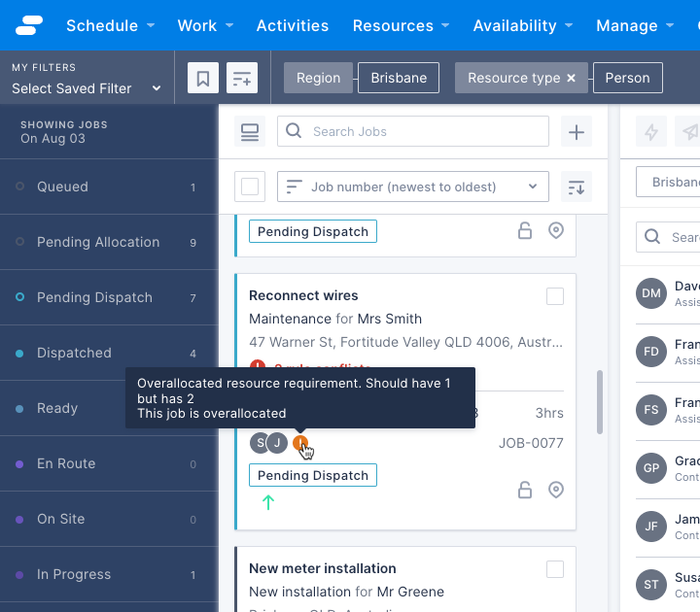The height and width of the screenshot is (612, 700).
Task: Click the bookmark saved filter icon
Action: pyautogui.click(x=202, y=79)
